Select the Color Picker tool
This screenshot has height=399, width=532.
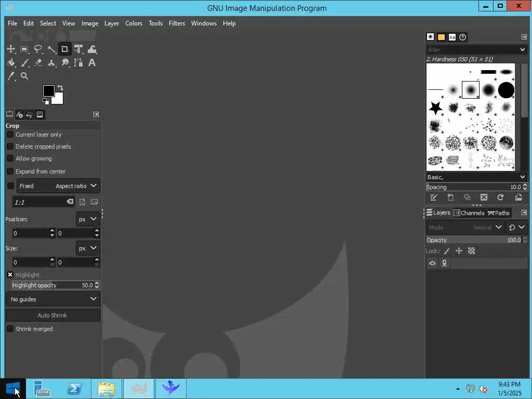11,76
